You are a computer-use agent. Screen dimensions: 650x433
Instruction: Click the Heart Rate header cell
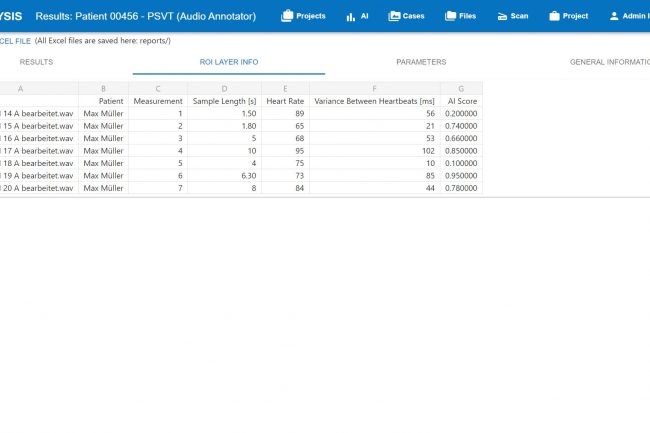(284, 101)
